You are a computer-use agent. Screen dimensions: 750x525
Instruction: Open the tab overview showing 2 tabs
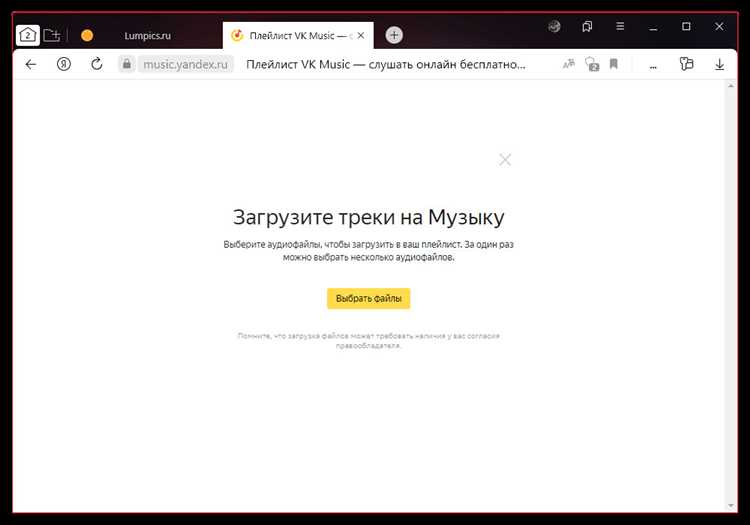coord(28,35)
